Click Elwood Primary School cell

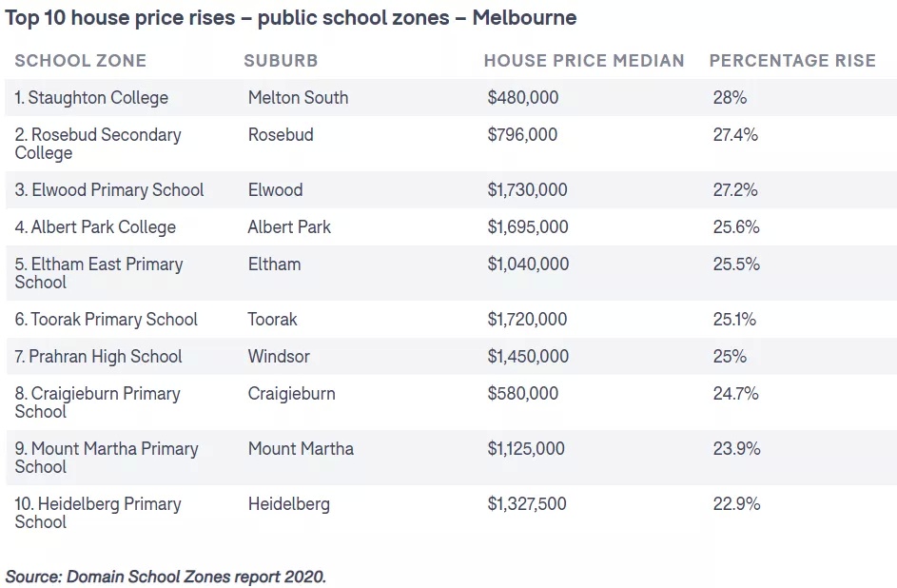[x=109, y=190]
